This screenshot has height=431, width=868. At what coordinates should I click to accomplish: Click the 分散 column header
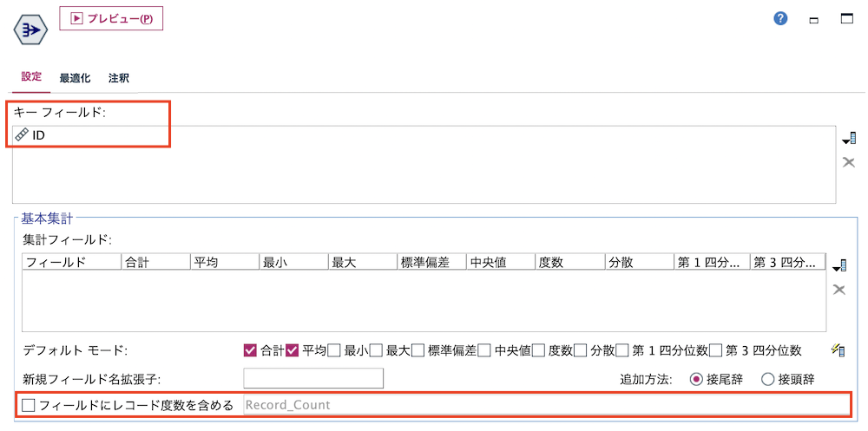point(640,262)
